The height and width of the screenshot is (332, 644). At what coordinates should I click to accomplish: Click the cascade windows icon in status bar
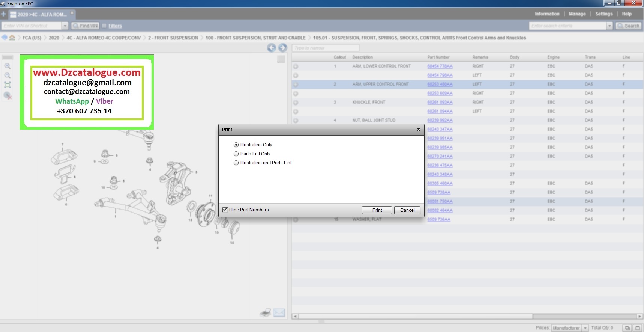627,328
